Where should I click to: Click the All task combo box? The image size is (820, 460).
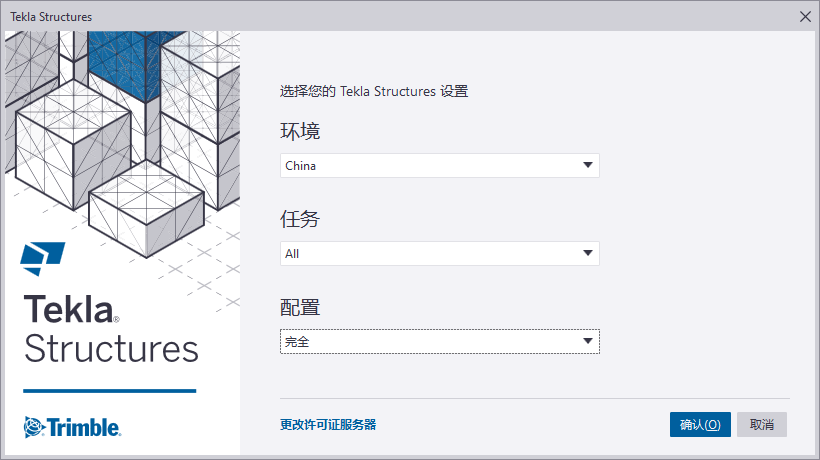click(440, 253)
